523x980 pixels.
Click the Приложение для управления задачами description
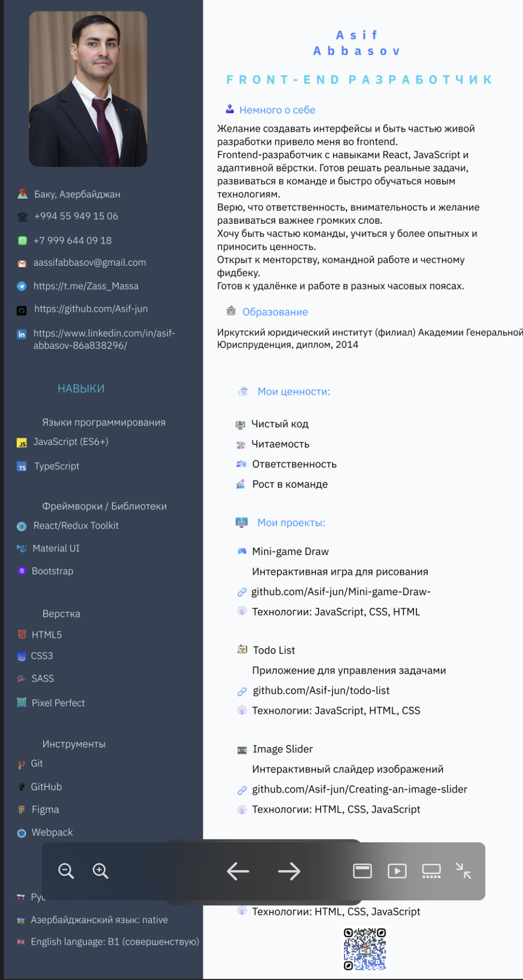pos(349,670)
